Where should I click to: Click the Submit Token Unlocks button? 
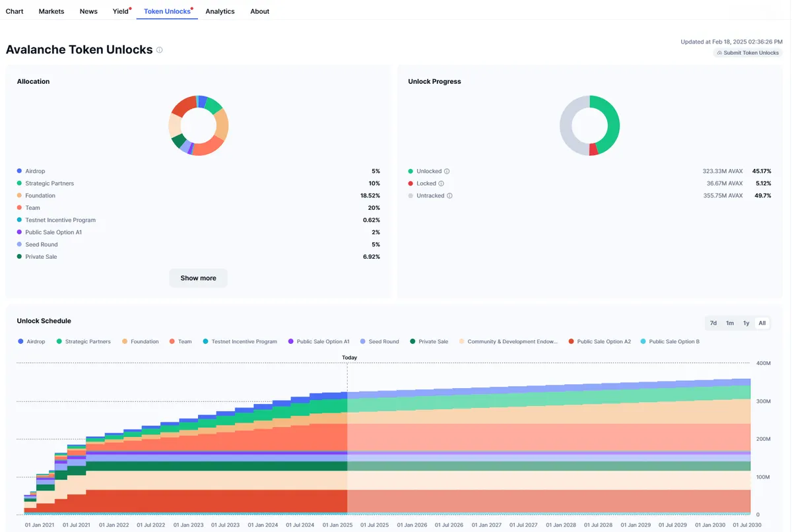click(x=747, y=53)
